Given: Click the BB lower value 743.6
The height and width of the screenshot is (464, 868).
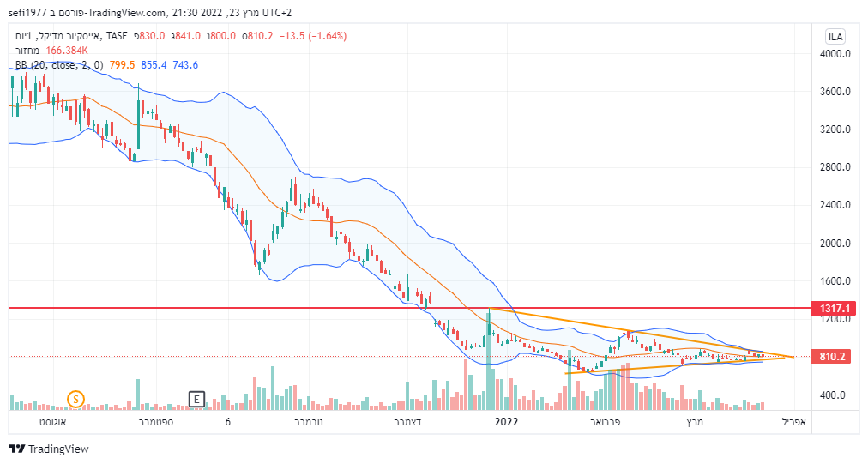Looking at the screenshot, I should point(185,65).
